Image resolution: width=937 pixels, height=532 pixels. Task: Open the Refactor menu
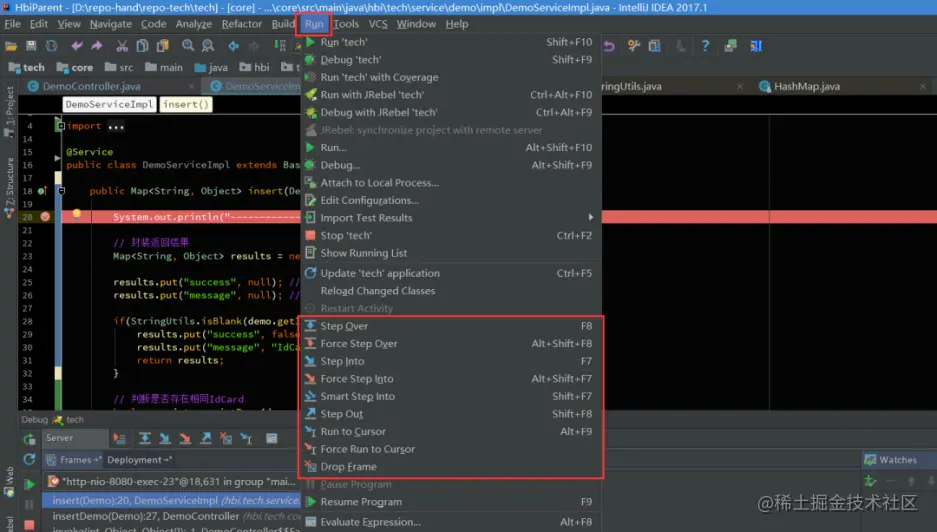pos(241,24)
